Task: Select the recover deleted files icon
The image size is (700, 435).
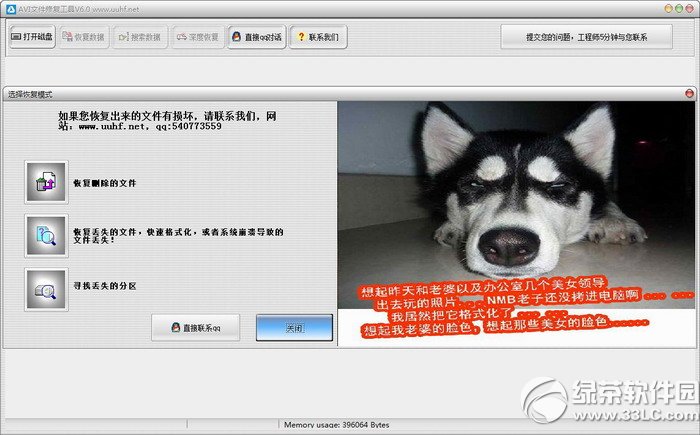Action: click(46, 182)
